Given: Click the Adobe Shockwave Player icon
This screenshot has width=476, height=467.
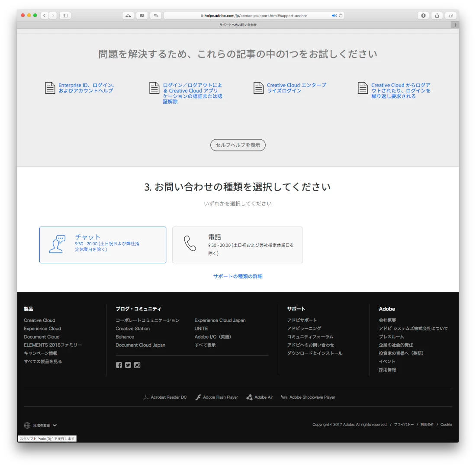Looking at the screenshot, I should [x=284, y=397].
